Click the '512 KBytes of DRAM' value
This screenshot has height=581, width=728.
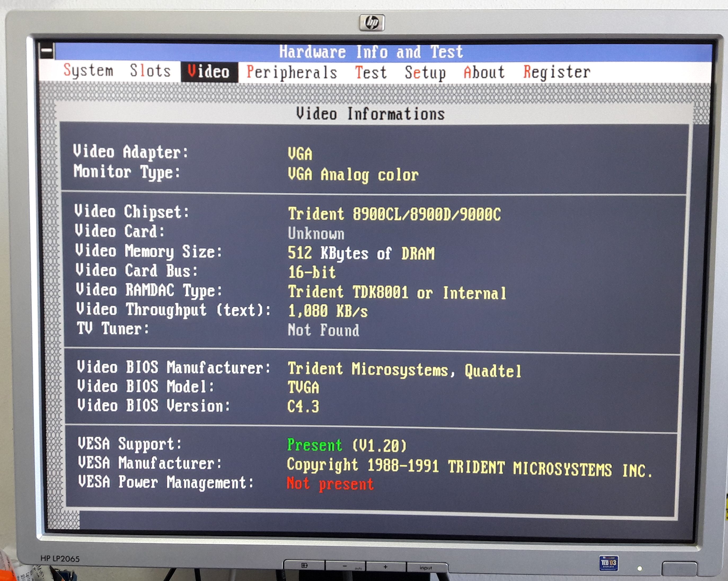click(361, 253)
